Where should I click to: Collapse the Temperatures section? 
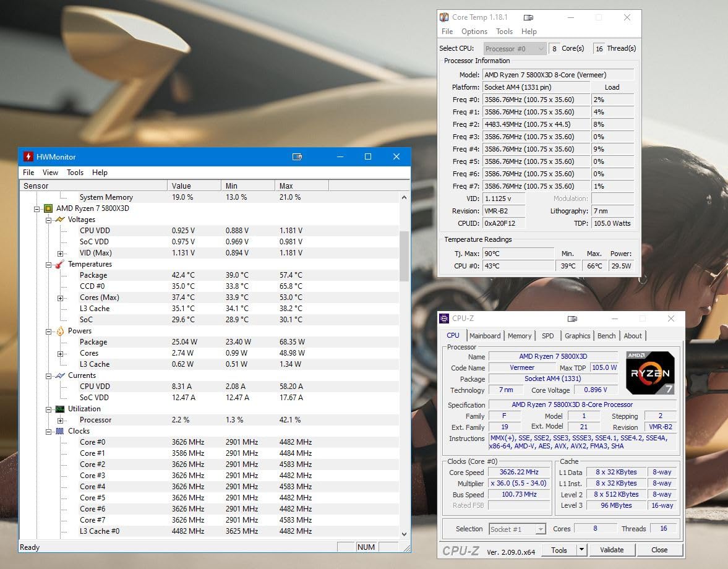[x=48, y=265]
